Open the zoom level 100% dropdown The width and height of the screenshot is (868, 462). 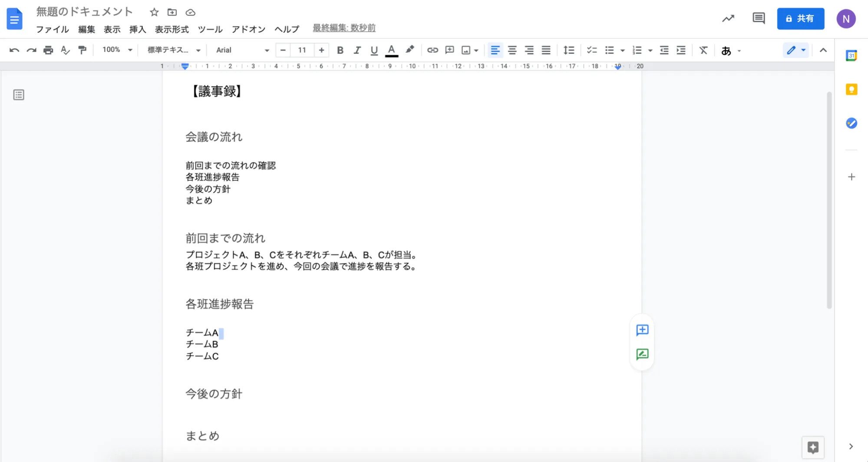117,50
